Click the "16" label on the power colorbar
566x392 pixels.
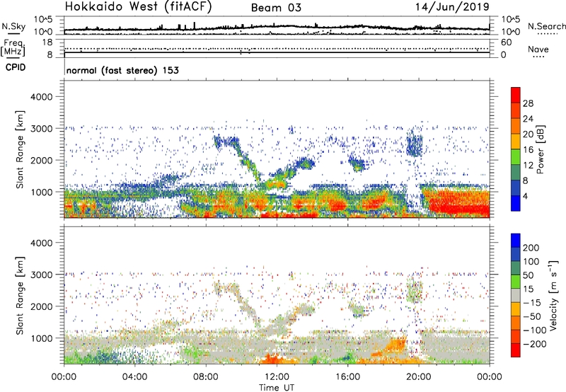tap(528, 150)
